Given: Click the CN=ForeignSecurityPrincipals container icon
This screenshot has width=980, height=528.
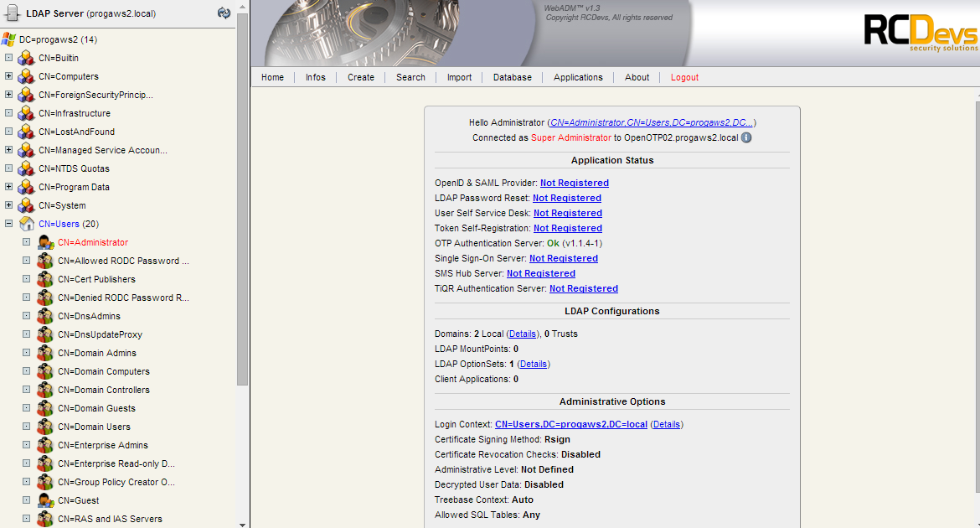Looking at the screenshot, I should [26, 95].
